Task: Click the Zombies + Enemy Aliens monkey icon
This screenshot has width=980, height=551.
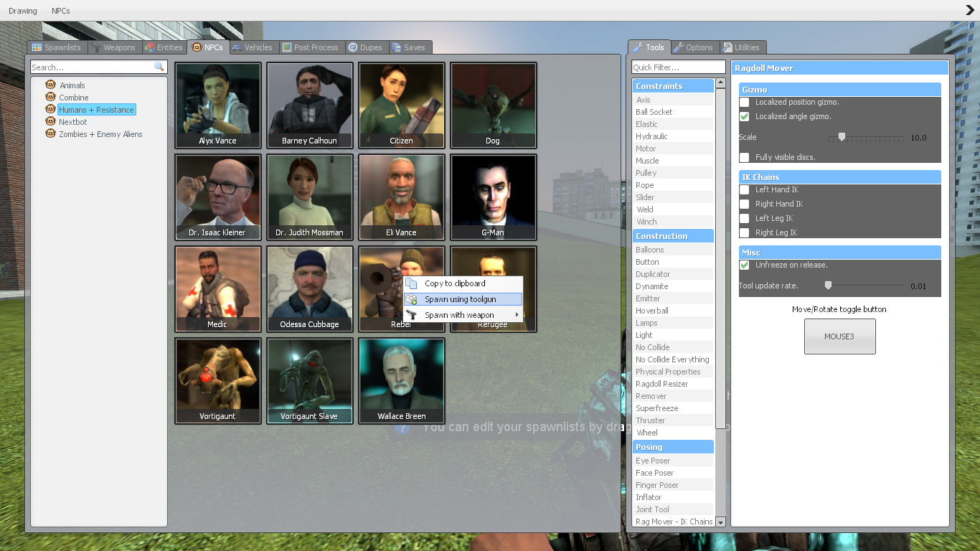Action: coord(51,133)
